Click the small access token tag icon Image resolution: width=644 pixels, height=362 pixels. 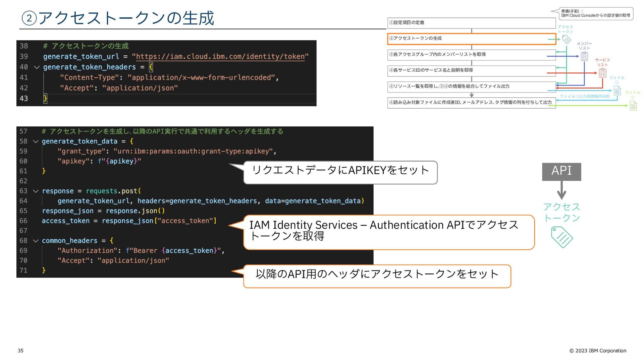(567, 40)
